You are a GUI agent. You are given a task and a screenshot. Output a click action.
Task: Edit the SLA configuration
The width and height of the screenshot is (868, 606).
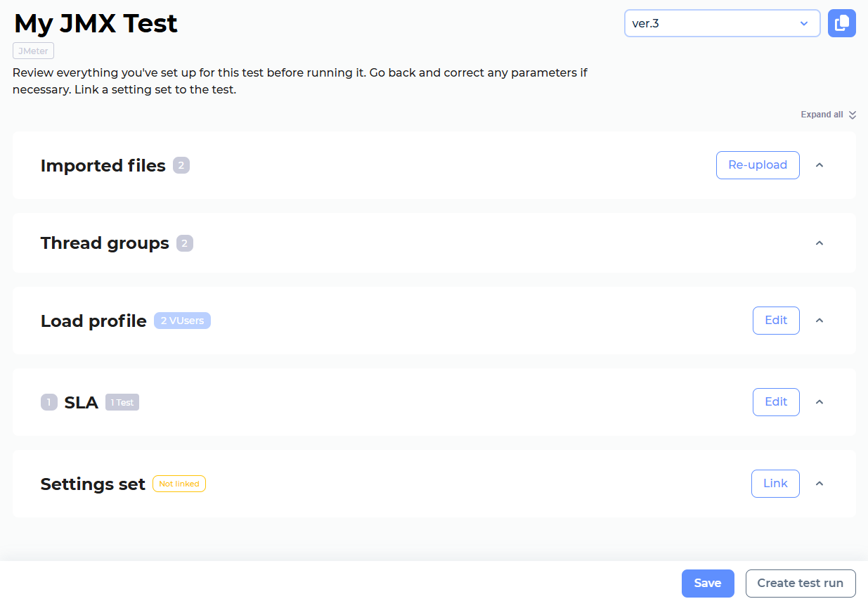tap(776, 401)
